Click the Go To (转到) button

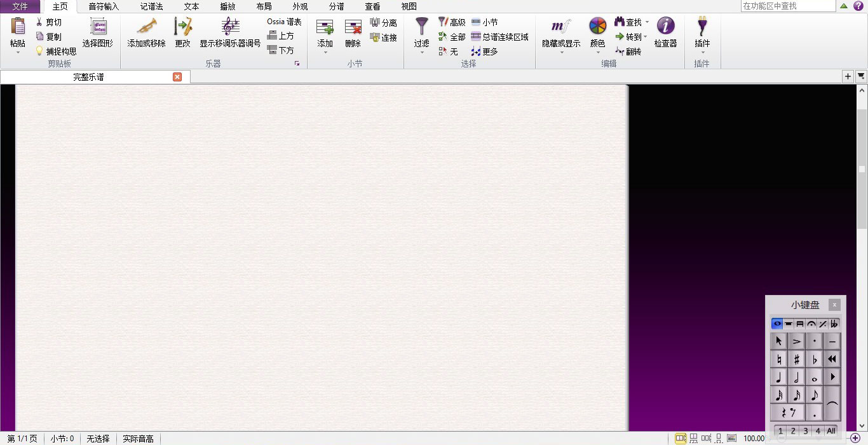point(628,37)
